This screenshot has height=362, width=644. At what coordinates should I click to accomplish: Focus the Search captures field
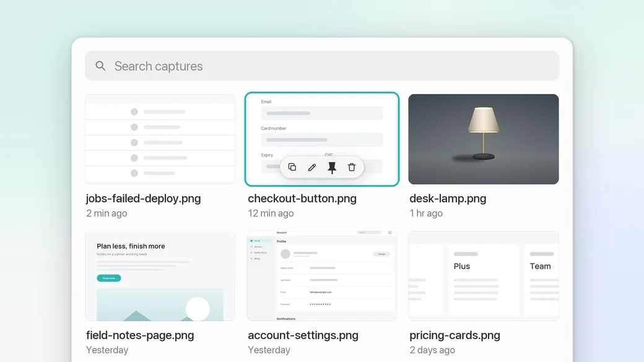(322, 66)
